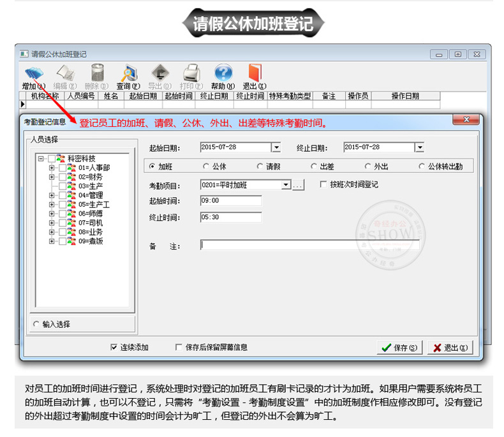This screenshot has height=437, width=504.
Task: Select 04=管理 department in the tree
Action: [x=90, y=195]
